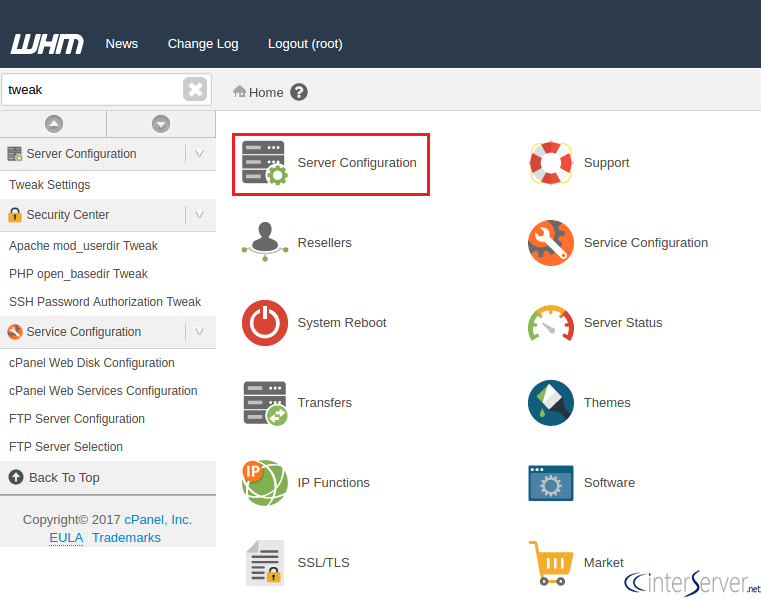Clear the tweak search box
Screen dimensions: 761x599
coord(195,89)
